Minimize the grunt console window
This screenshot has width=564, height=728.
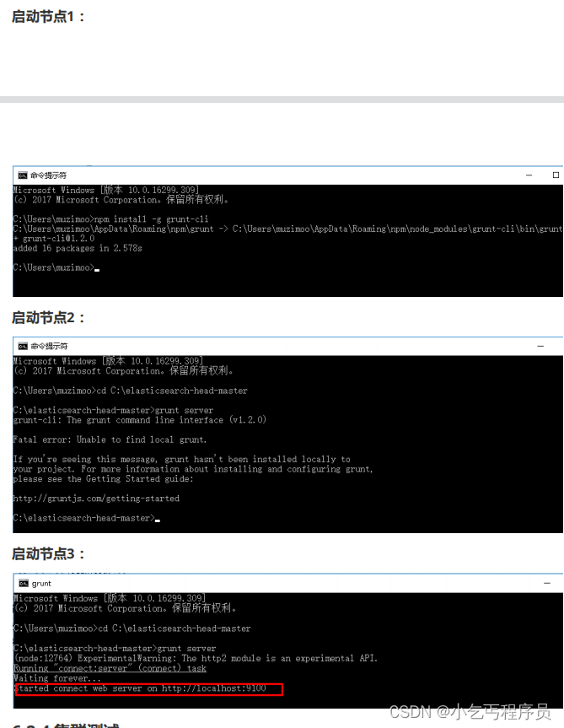pos(547,583)
